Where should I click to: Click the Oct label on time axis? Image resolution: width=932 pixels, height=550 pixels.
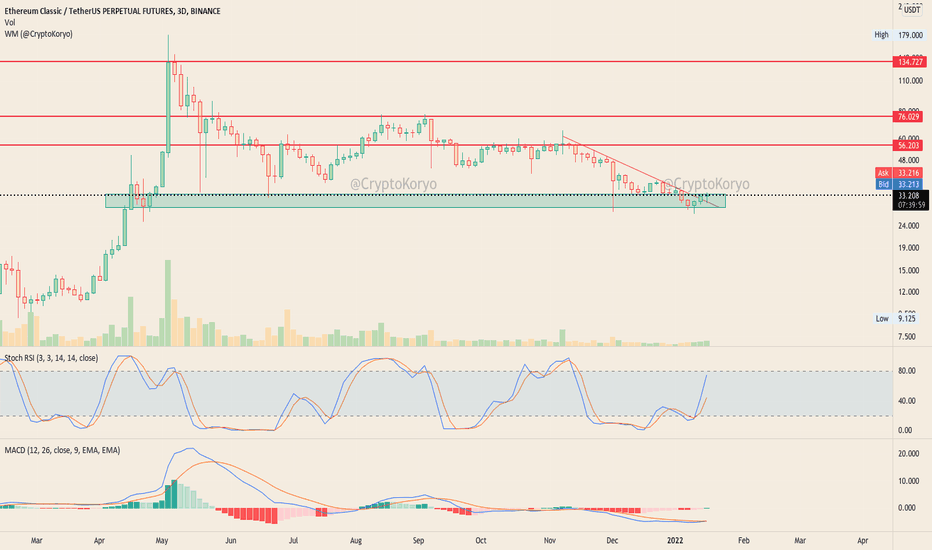pos(481,540)
